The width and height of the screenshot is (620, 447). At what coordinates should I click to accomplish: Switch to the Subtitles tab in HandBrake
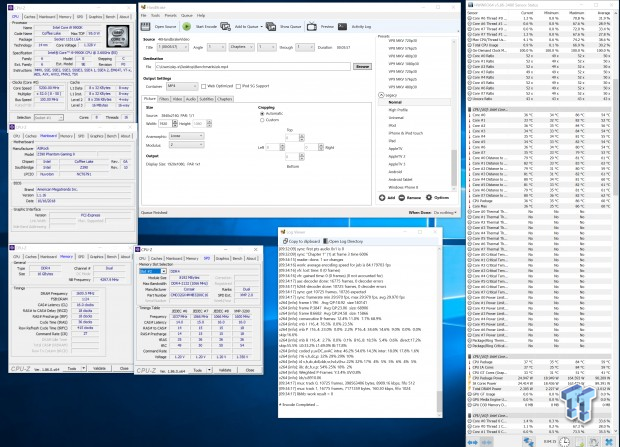tap(206, 99)
